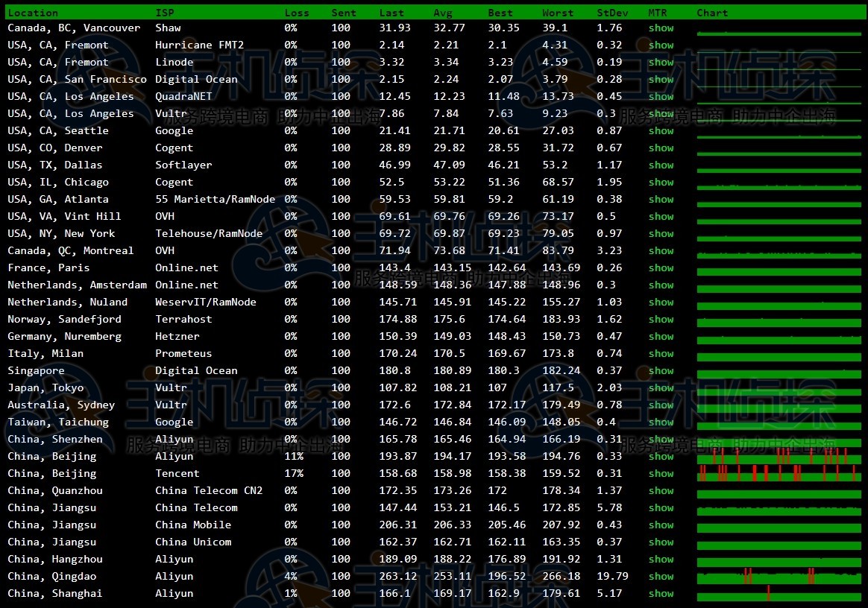
Task: Click the chart for China Telecom Jiangsu row
Action: (x=779, y=509)
